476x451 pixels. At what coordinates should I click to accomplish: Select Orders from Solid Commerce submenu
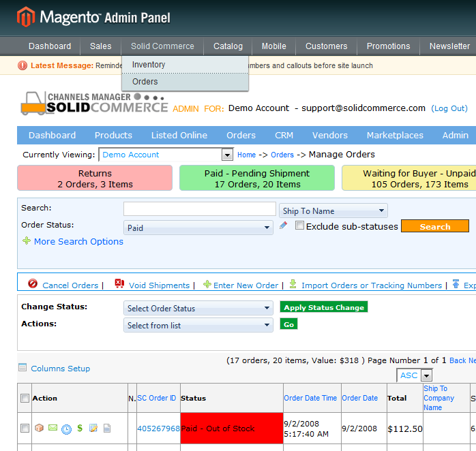185,82
